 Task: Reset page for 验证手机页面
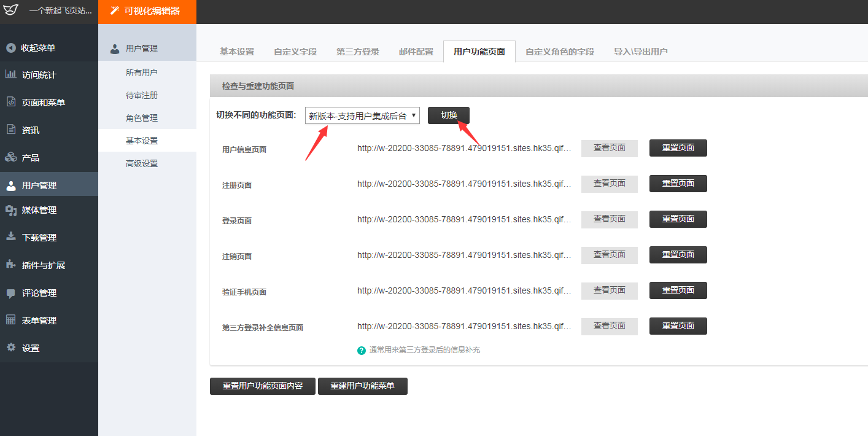tap(678, 290)
